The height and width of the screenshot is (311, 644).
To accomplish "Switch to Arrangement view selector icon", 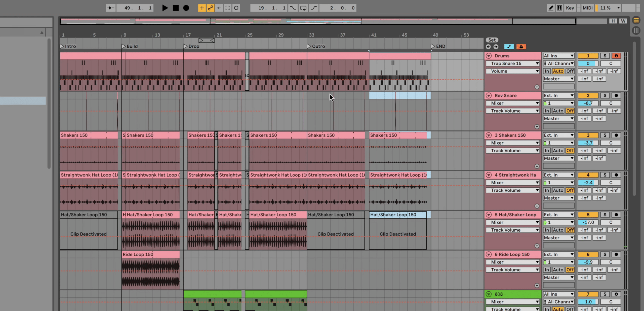I will (x=636, y=20).
